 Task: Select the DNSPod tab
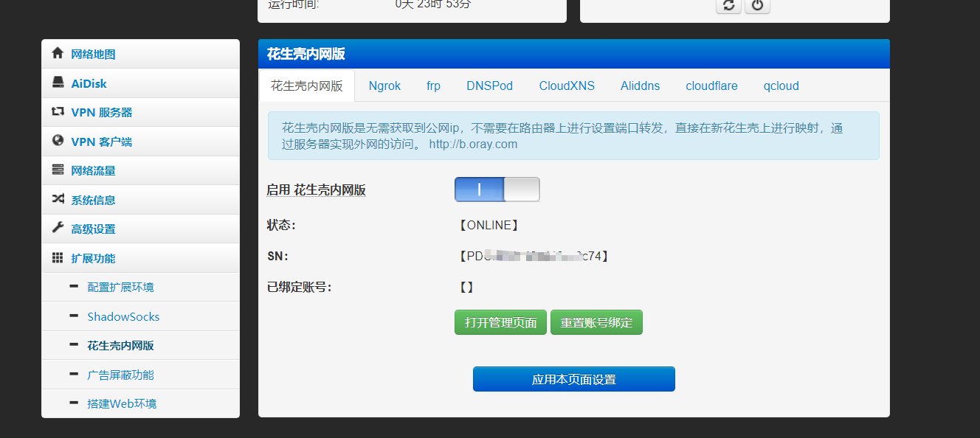click(489, 86)
